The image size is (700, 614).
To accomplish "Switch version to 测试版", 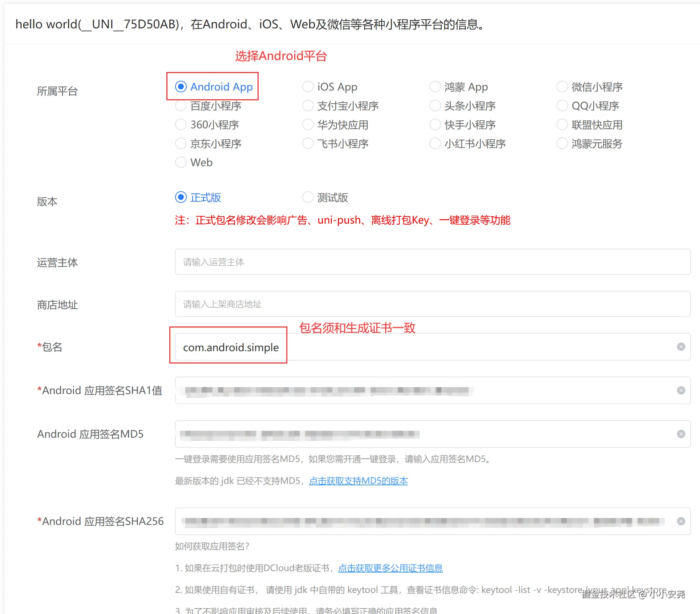I will click(x=308, y=197).
